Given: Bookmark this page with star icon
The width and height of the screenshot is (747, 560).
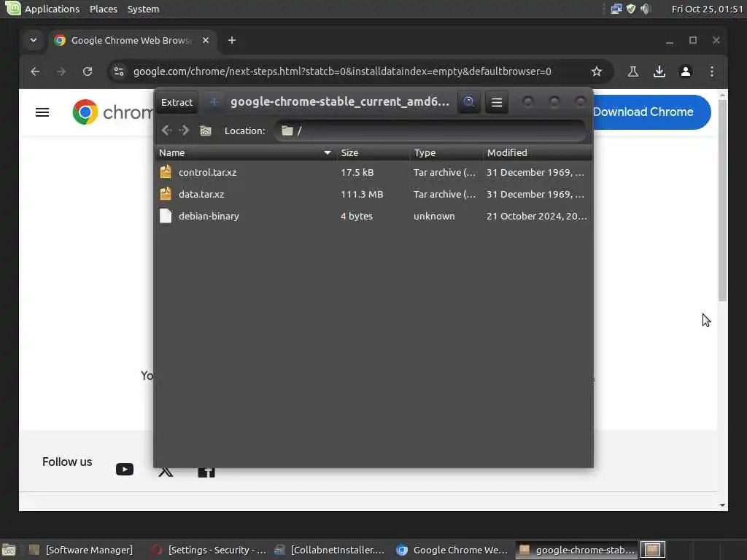Looking at the screenshot, I should point(597,71).
